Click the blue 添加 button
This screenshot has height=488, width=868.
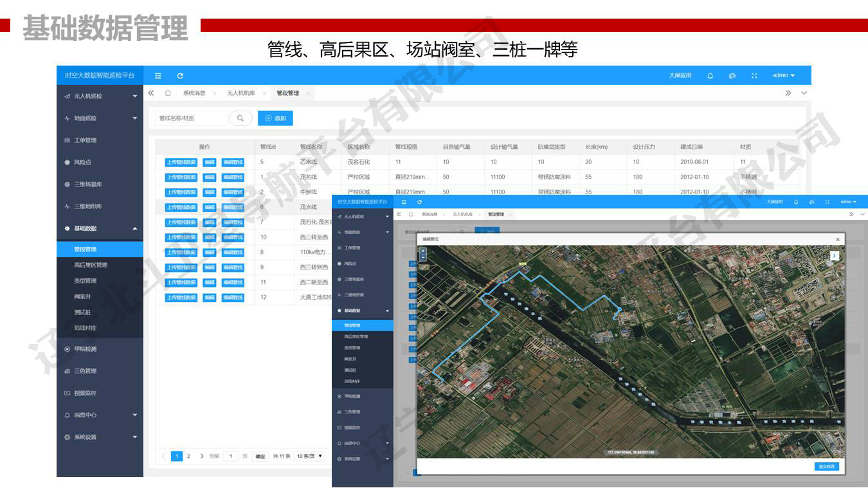[275, 118]
